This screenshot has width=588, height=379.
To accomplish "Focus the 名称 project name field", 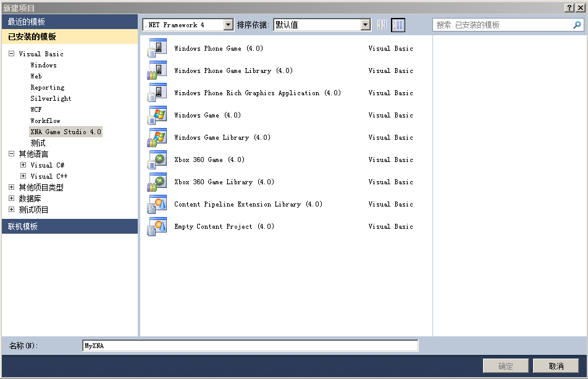I will click(250, 346).
